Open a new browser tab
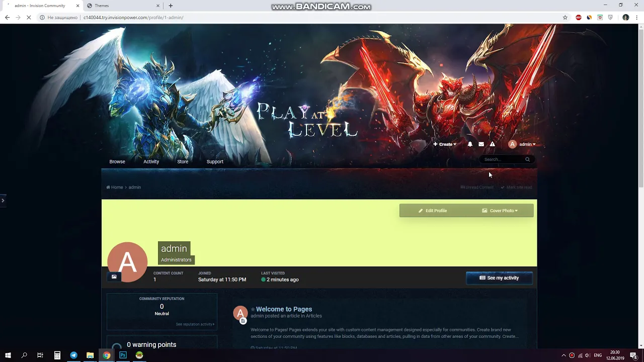Image resolution: width=644 pixels, height=362 pixels. tap(171, 6)
